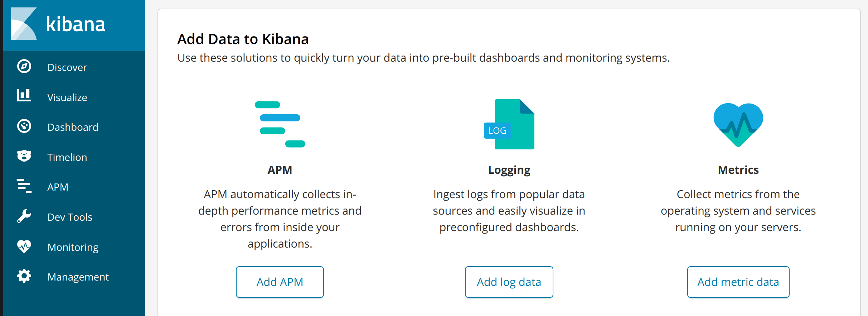Click the Add metric data button
Image resolution: width=868 pixels, height=316 pixels.
coord(738,282)
